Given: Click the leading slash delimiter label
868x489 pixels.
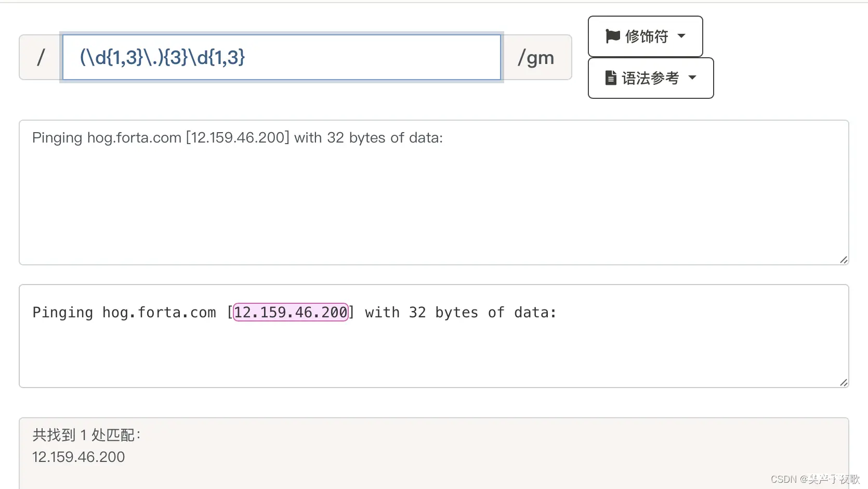Looking at the screenshot, I should (x=41, y=57).
